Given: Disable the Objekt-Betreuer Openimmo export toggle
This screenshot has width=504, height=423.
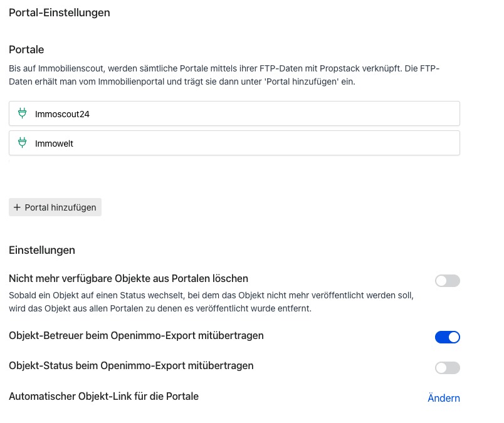Looking at the screenshot, I should tap(447, 337).
